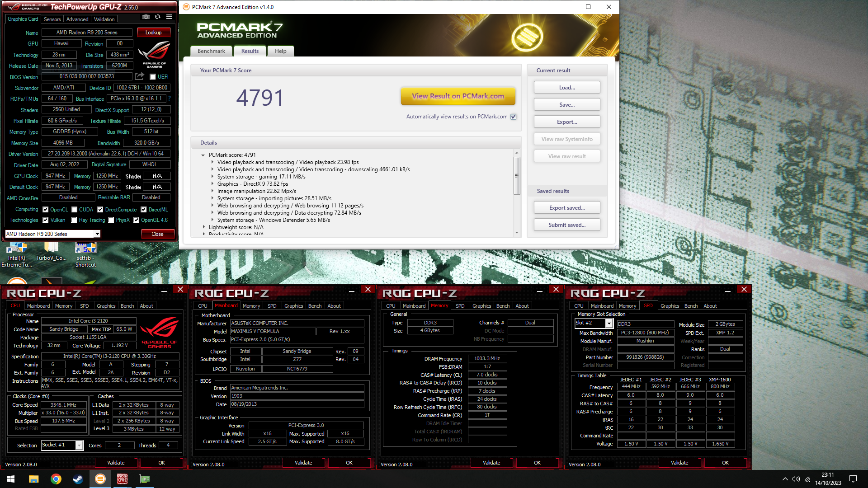This screenshot has height=488, width=868.
Task: Click the PCMark 7 title bar icon
Action: [x=186, y=7]
